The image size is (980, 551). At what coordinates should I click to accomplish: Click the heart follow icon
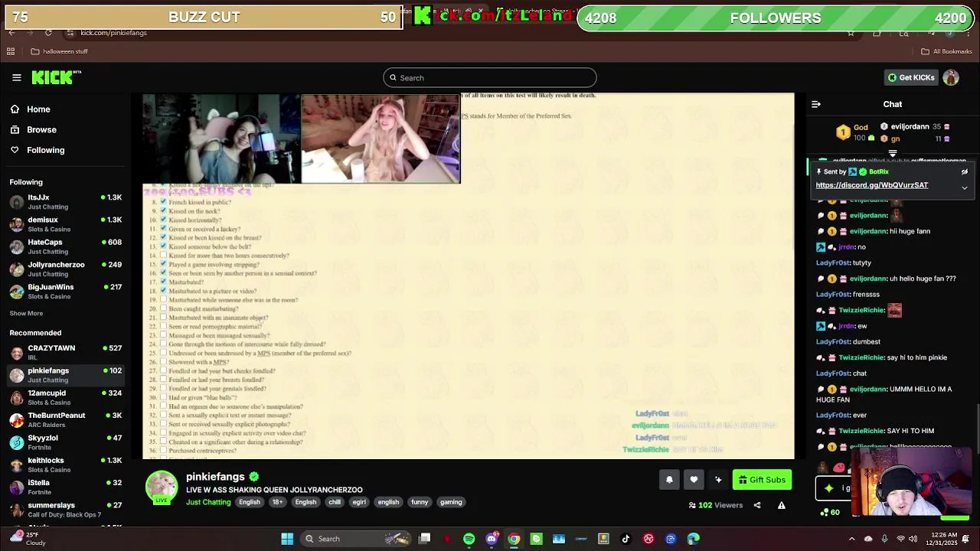pos(694,480)
